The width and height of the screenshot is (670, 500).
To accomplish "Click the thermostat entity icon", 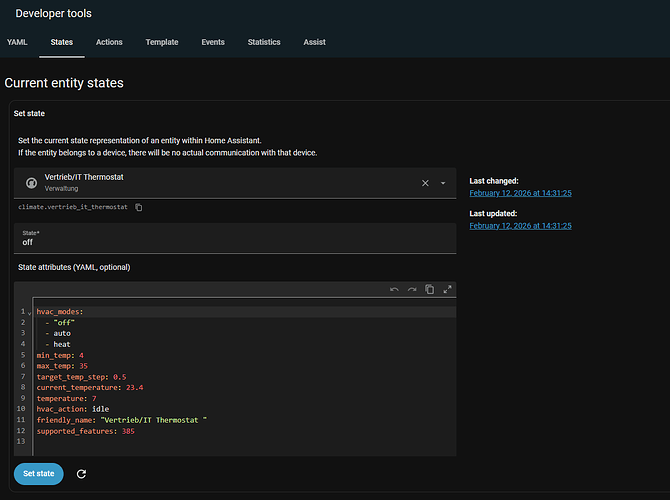I will 31,183.
